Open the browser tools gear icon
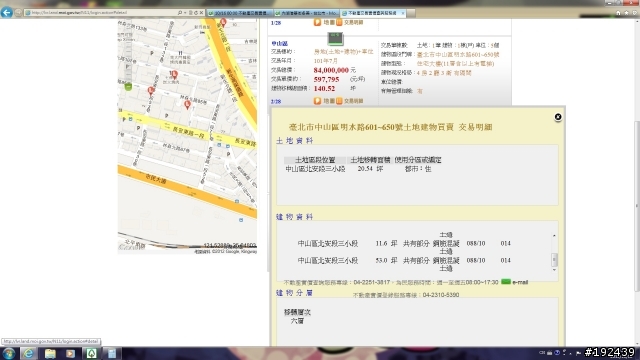The height and width of the screenshot is (360, 640). point(634,13)
